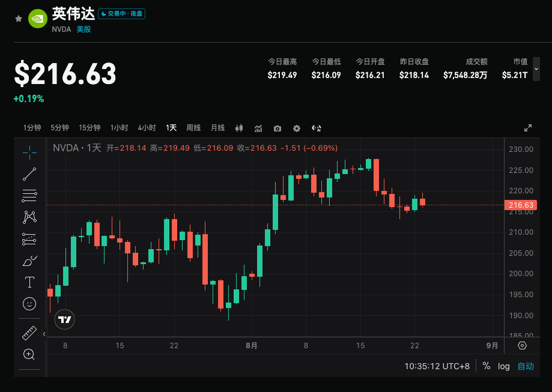
Task: Take a chart snapshot with camera icon
Action: click(278, 128)
